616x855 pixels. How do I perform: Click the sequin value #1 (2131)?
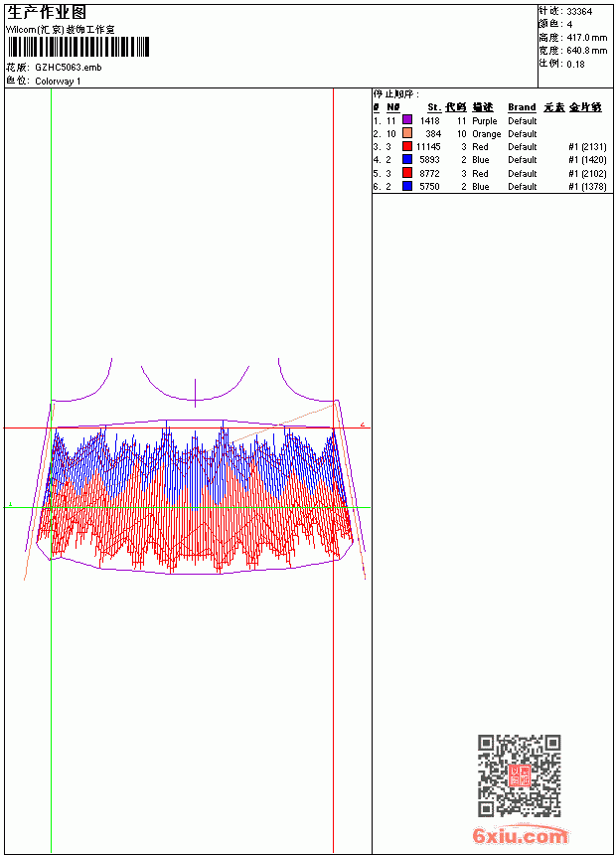point(587,147)
